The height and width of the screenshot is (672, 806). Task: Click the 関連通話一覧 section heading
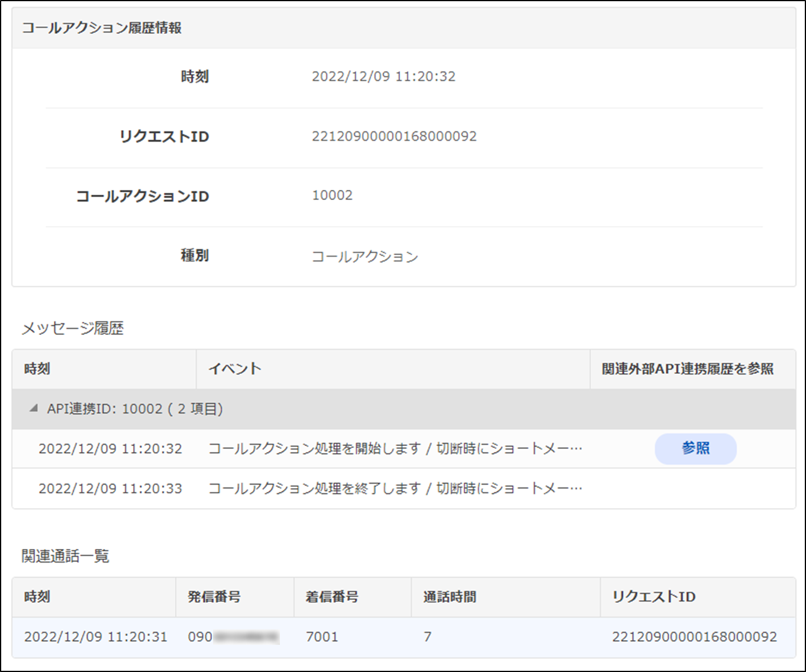[x=66, y=556]
